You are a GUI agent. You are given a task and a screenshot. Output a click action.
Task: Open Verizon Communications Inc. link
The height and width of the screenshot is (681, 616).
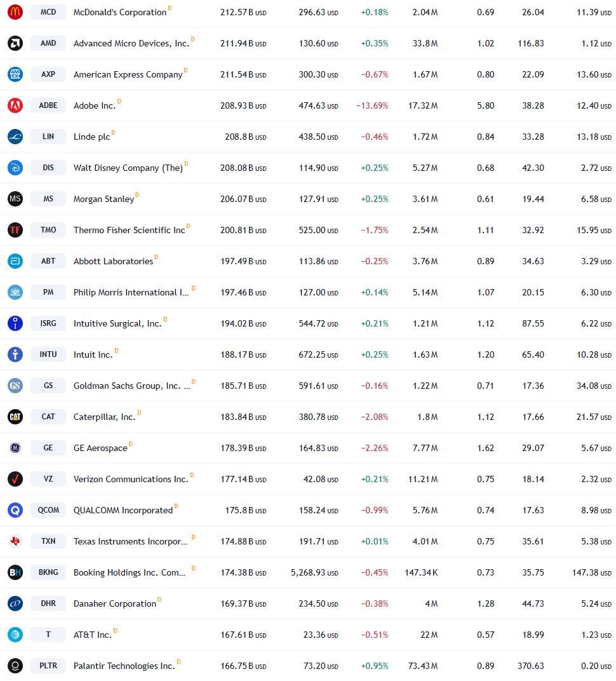(131, 480)
